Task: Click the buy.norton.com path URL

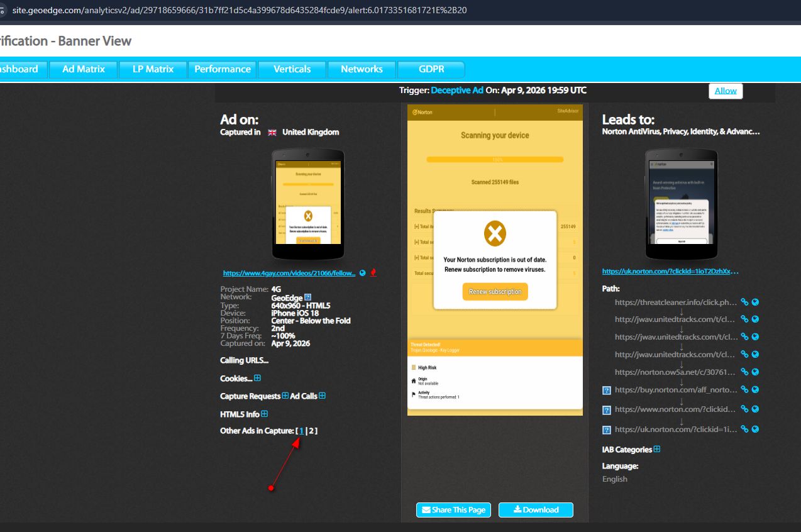Action: (x=676, y=390)
